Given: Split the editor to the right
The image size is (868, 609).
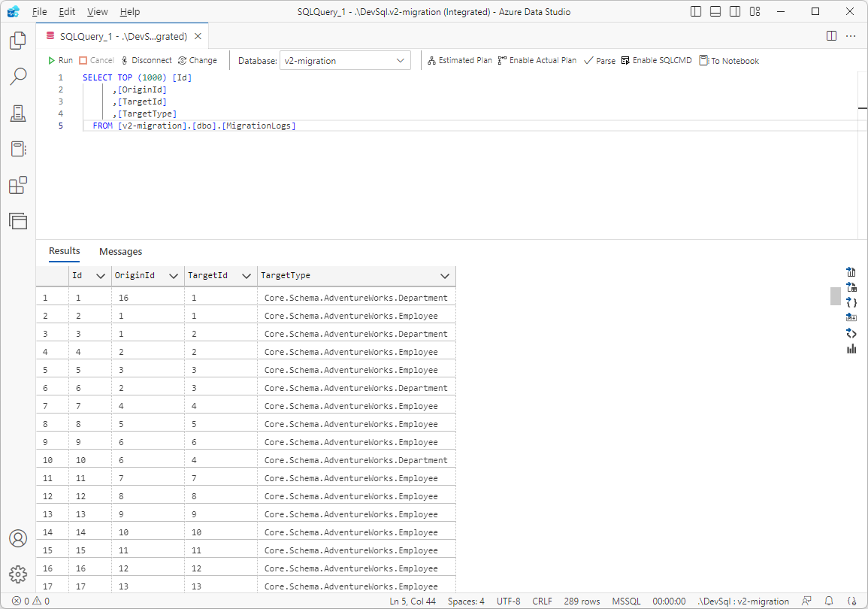Looking at the screenshot, I should coord(831,36).
